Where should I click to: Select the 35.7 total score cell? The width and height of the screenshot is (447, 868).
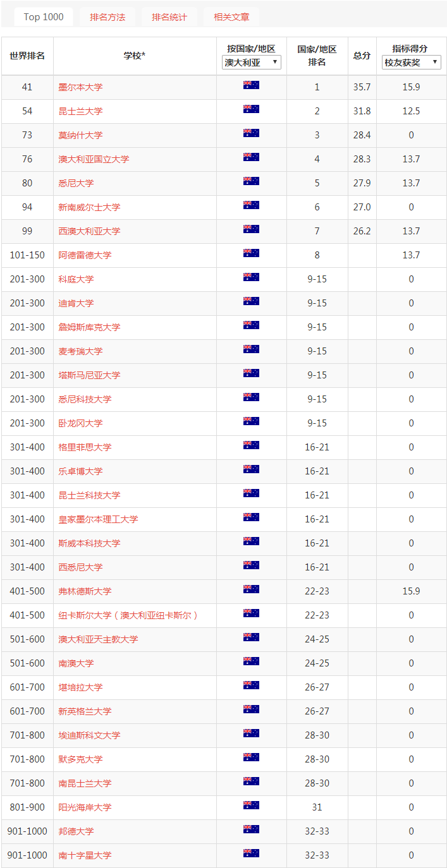pyautogui.click(x=362, y=87)
